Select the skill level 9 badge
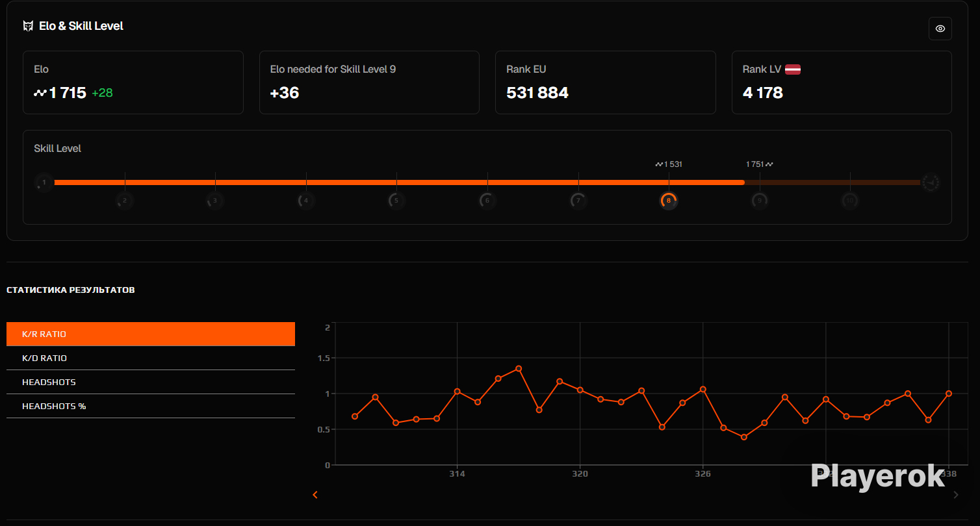Image resolution: width=980 pixels, height=526 pixels. click(759, 201)
